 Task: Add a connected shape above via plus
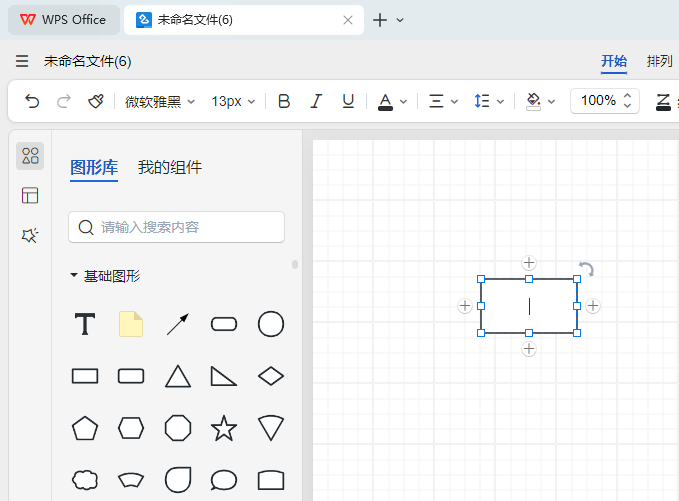coord(529,263)
